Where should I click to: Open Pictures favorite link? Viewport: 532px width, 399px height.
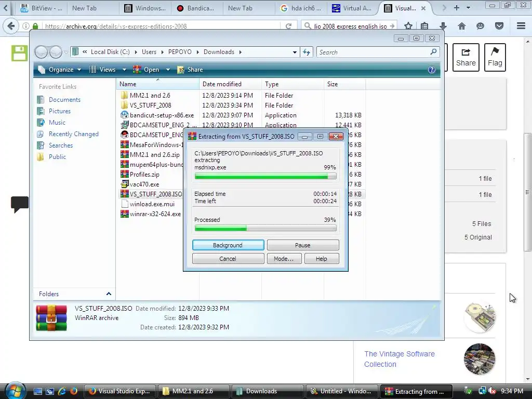[60, 111]
